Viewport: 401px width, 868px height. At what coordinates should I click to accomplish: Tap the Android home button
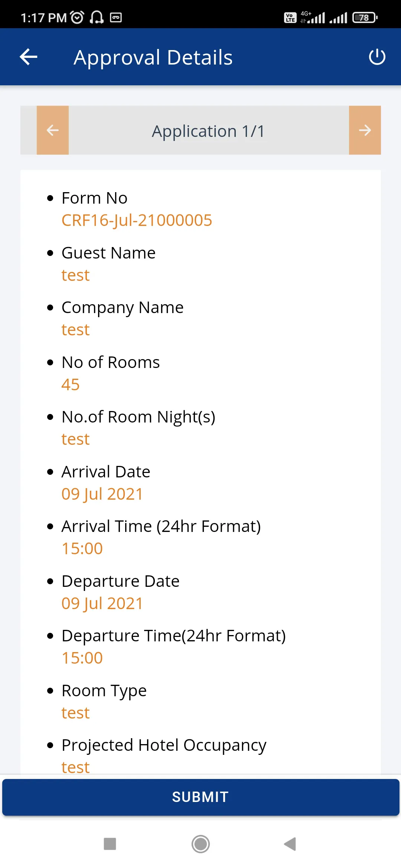200,844
